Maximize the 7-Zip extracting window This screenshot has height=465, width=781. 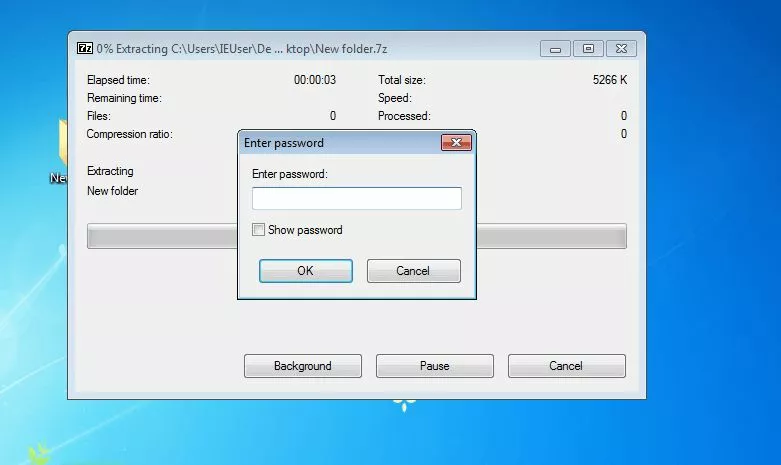588,49
